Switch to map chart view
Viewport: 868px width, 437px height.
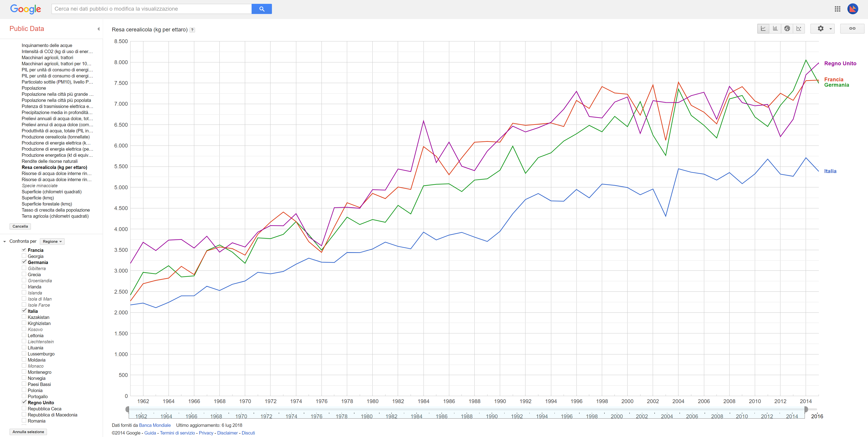click(787, 29)
